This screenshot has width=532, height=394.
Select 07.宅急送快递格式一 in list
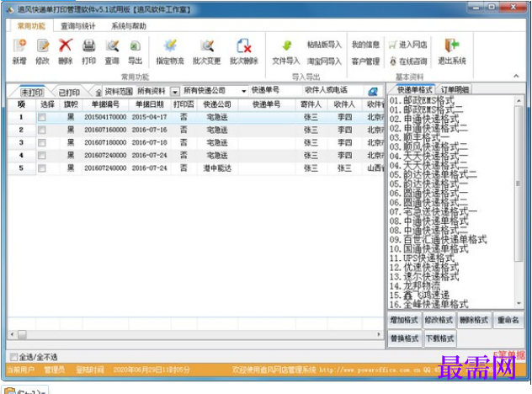tap(433, 212)
